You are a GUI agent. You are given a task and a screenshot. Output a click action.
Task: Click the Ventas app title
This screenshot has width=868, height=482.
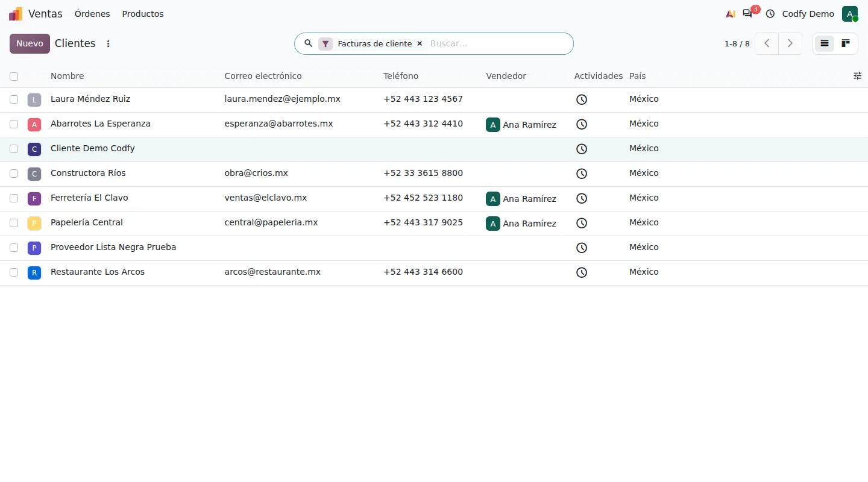(45, 14)
